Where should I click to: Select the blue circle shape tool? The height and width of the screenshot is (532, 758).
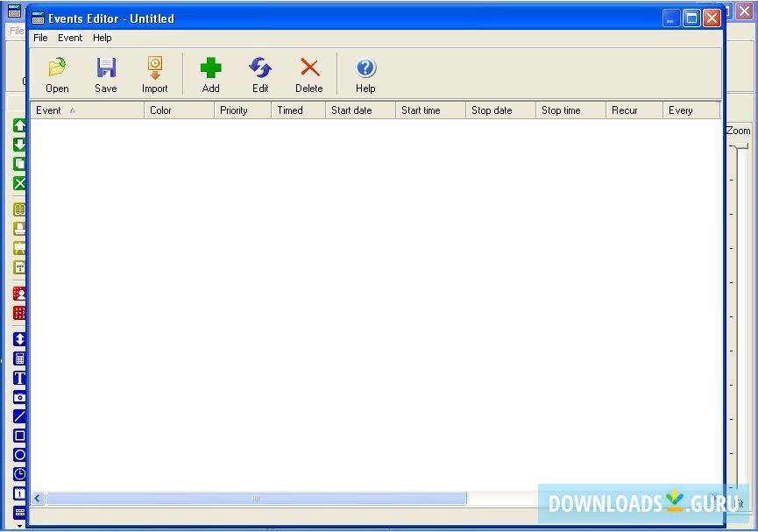click(x=19, y=455)
